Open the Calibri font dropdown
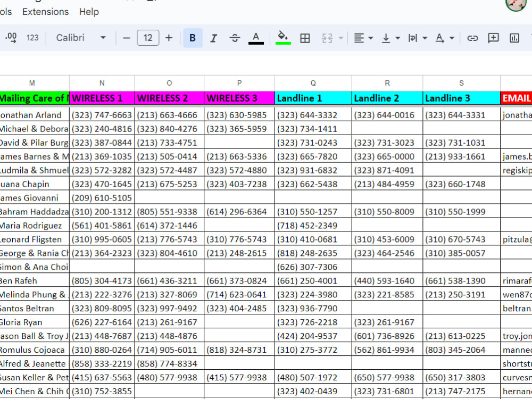This screenshot has height=399, width=532. tap(81, 38)
